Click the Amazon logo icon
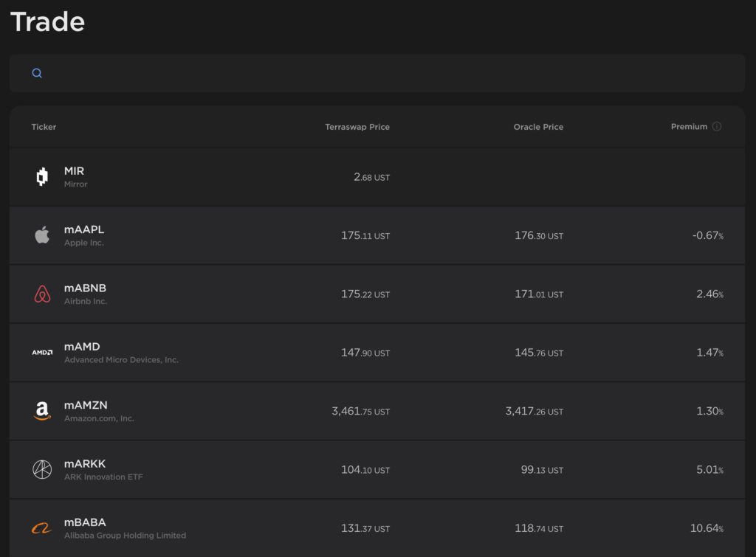756x557 pixels. tap(42, 411)
